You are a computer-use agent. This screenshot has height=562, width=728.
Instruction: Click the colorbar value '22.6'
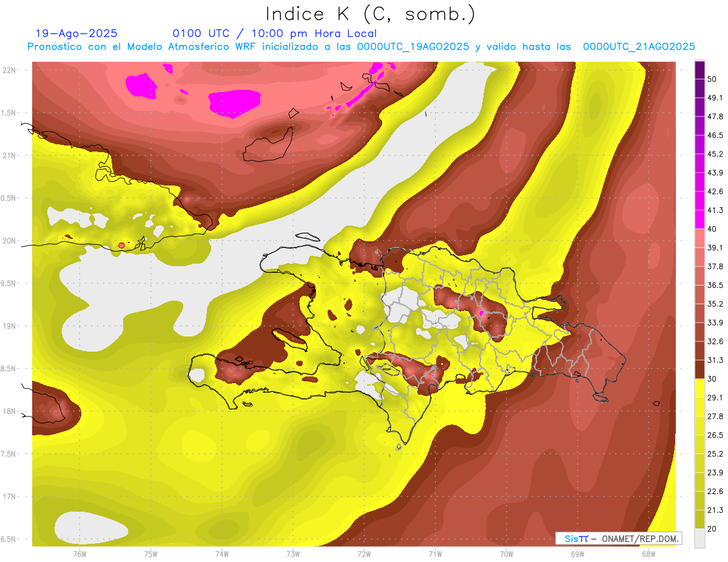click(715, 492)
